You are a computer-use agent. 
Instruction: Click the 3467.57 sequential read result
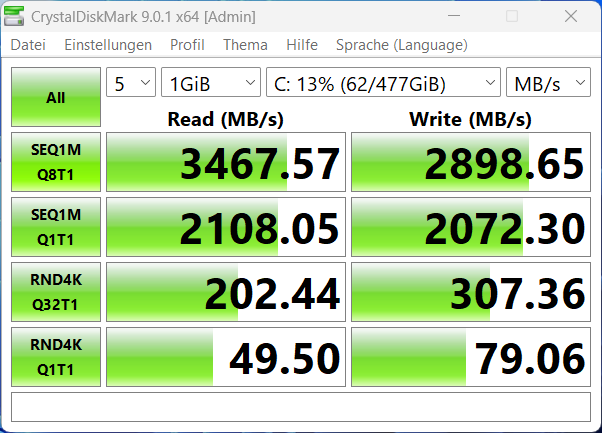tap(226, 162)
